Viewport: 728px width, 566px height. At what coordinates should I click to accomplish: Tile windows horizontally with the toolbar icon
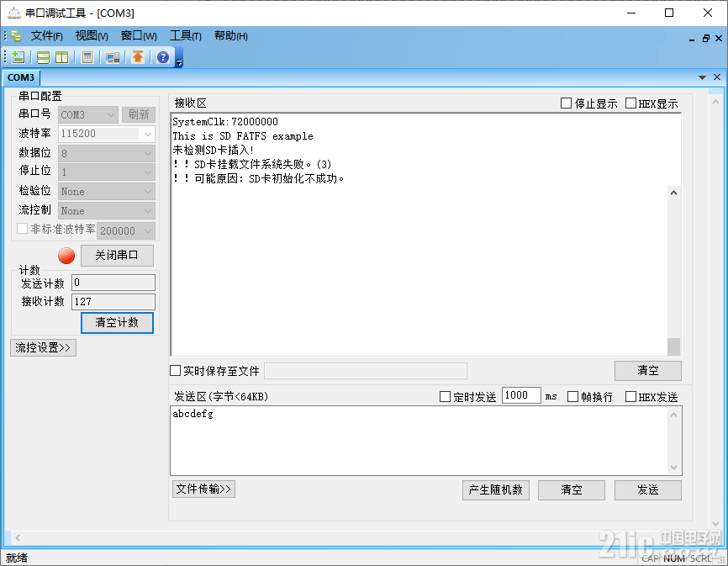43,57
